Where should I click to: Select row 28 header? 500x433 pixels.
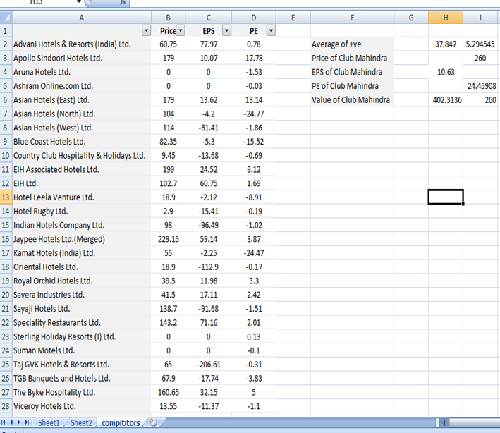click(x=6, y=406)
